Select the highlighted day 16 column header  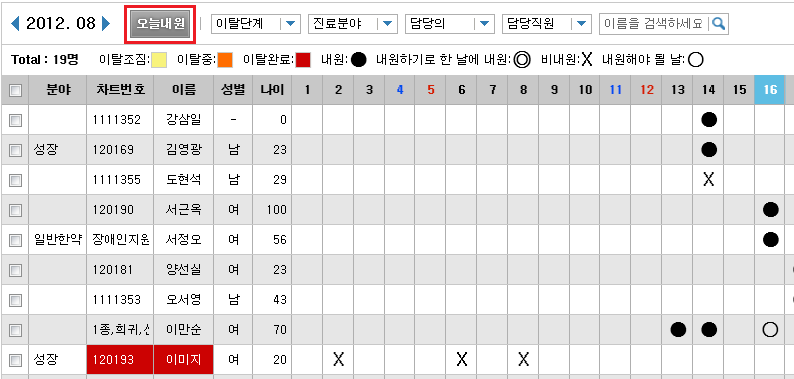tap(770, 90)
